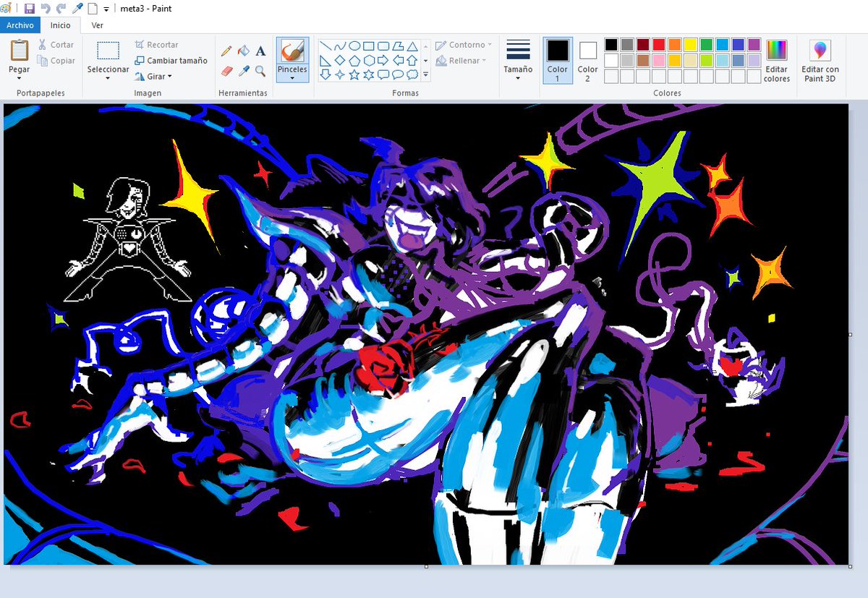868x598 pixels.
Task: Pick the pink color swatch
Action: pyautogui.click(x=659, y=61)
